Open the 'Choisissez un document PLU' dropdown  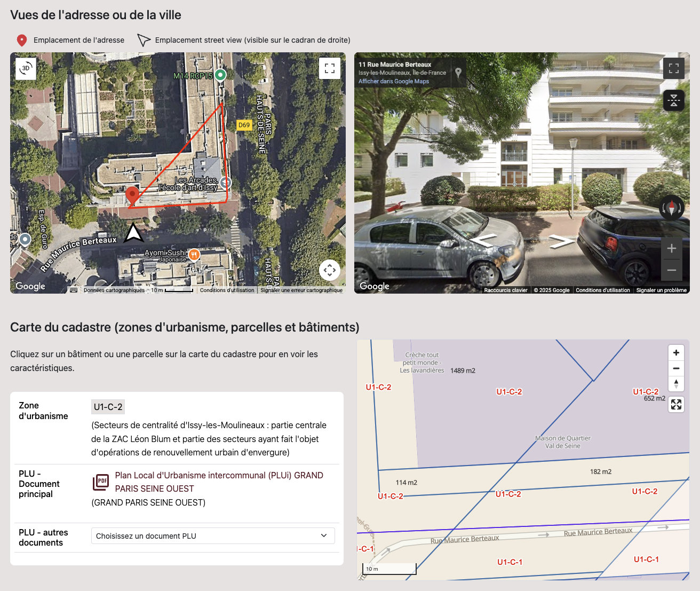click(213, 536)
